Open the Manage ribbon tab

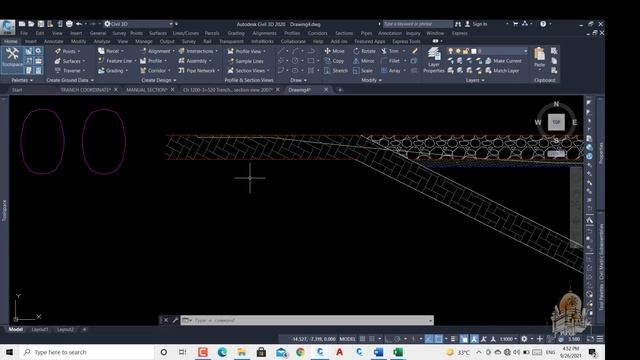click(143, 41)
